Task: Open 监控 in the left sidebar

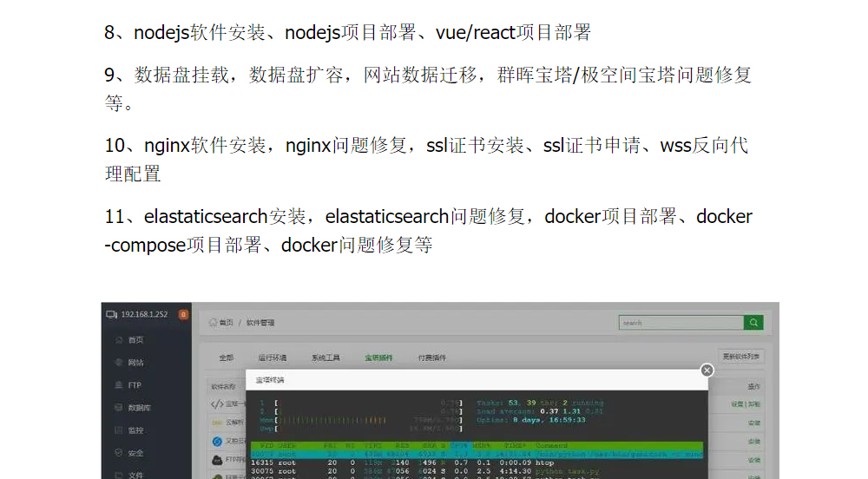Action: pyautogui.click(x=135, y=430)
